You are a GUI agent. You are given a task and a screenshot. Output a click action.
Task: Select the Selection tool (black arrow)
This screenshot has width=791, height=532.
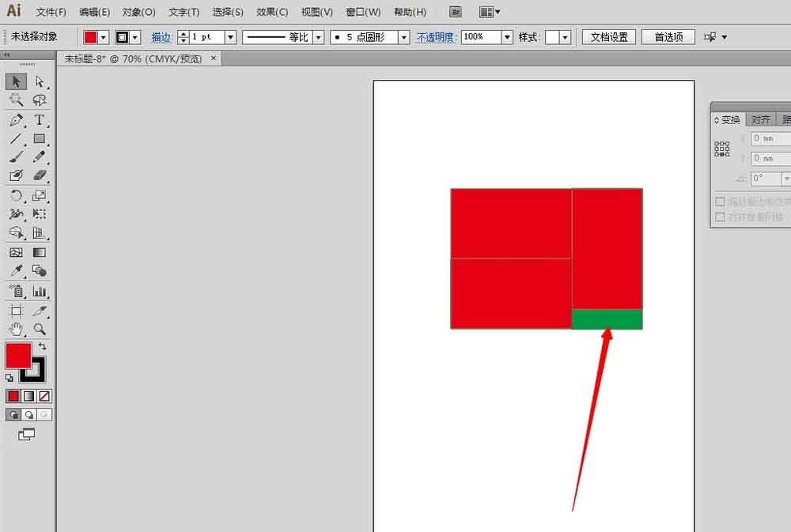(16, 81)
